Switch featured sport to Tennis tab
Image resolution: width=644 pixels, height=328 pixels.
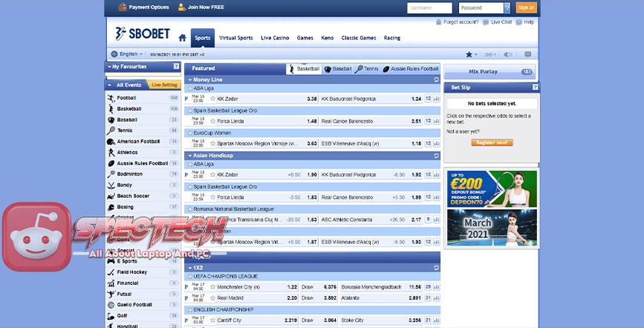[x=367, y=69]
